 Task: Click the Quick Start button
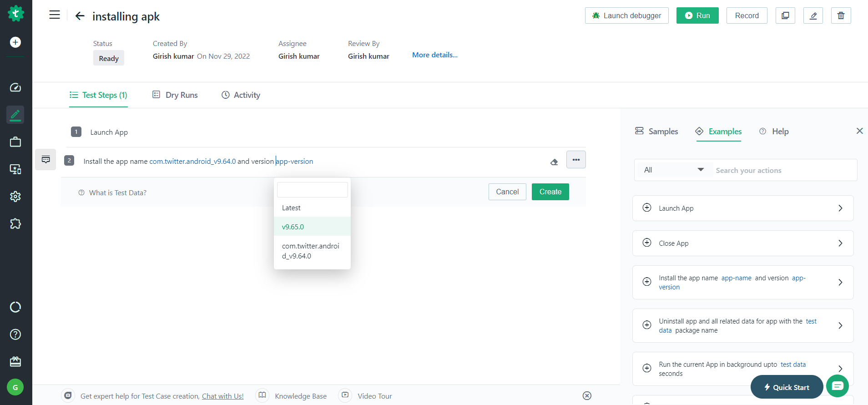click(x=787, y=387)
